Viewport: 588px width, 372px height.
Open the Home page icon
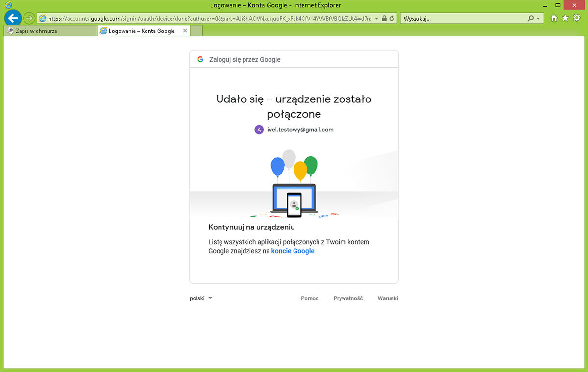click(x=554, y=18)
